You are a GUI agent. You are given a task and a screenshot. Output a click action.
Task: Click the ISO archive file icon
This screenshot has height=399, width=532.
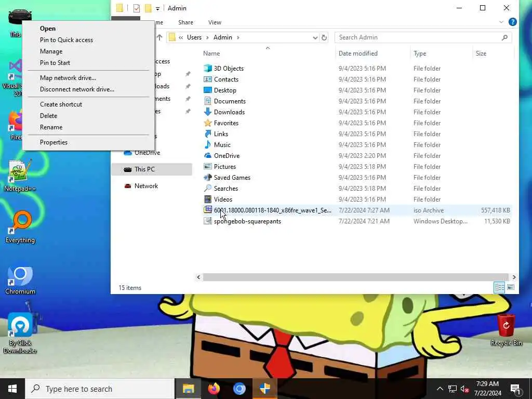click(x=208, y=210)
